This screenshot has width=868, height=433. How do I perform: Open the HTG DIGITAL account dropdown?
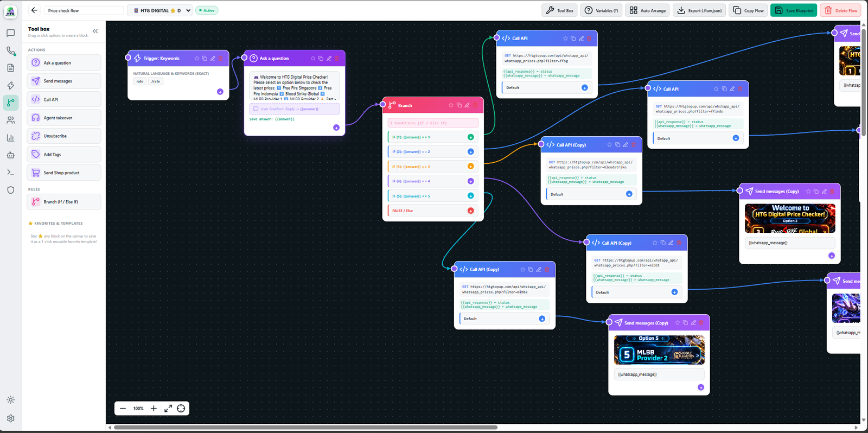[160, 10]
